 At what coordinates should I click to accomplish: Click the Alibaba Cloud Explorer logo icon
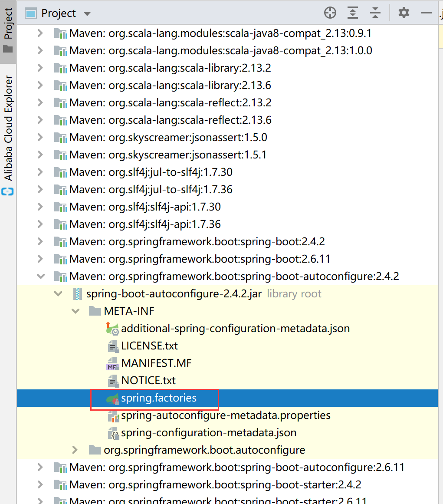pyautogui.click(x=8, y=192)
